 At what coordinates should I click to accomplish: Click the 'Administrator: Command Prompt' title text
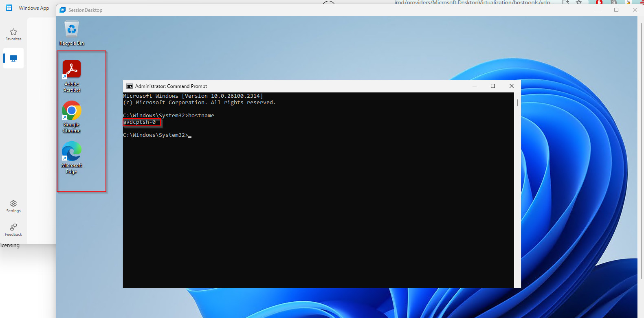(171, 86)
